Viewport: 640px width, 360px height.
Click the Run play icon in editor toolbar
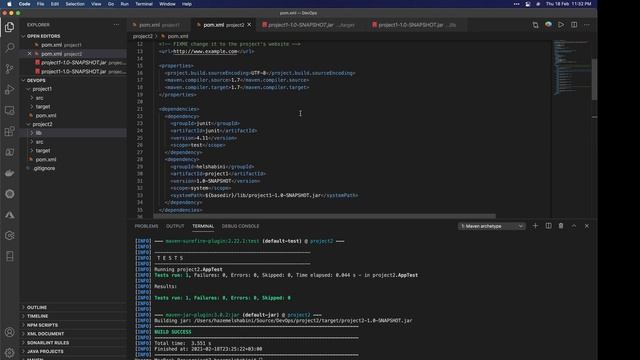(x=561, y=25)
